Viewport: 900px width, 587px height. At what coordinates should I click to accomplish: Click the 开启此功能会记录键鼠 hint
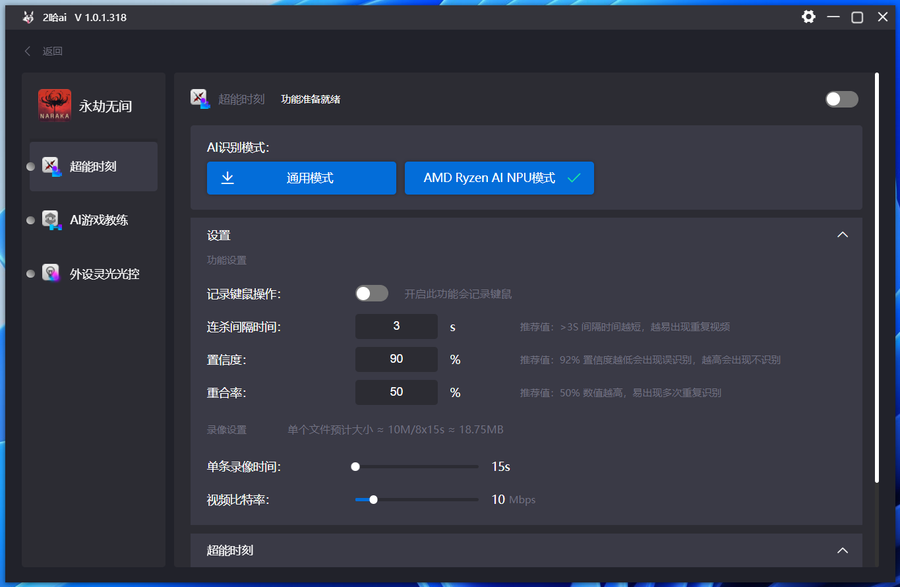(457, 294)
